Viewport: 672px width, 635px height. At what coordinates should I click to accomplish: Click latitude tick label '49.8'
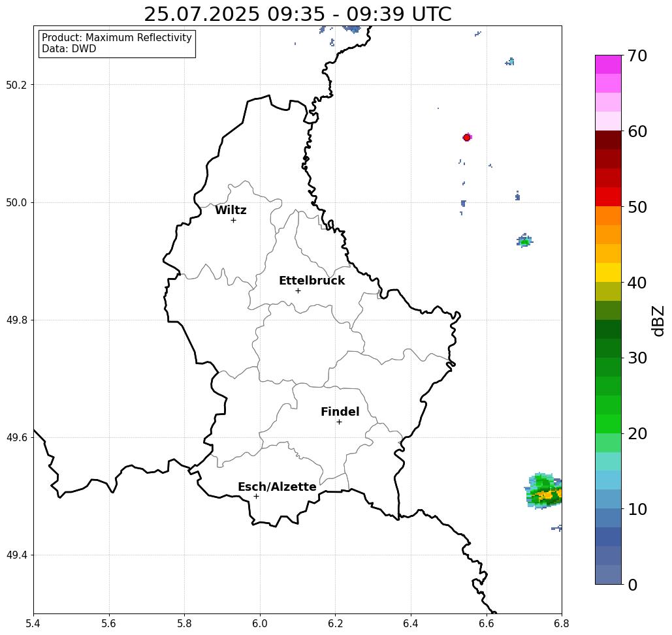coord(16,320)
